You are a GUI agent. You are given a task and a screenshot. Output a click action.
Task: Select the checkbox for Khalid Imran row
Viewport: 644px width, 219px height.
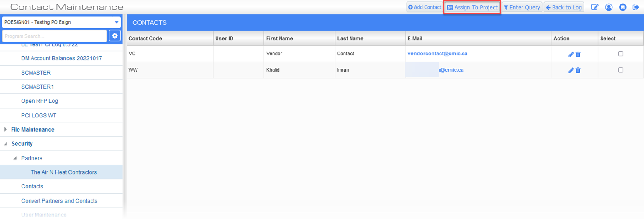coord(621,70)
